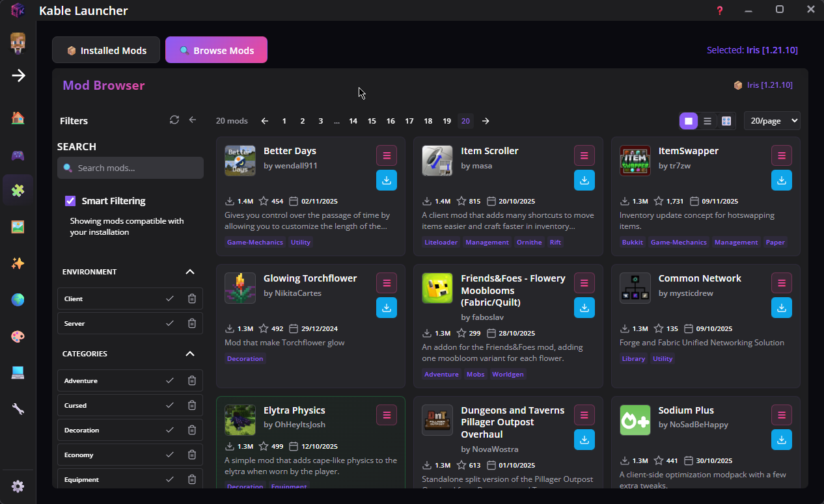Switch to the Installed Mods tab

[105, 49]
